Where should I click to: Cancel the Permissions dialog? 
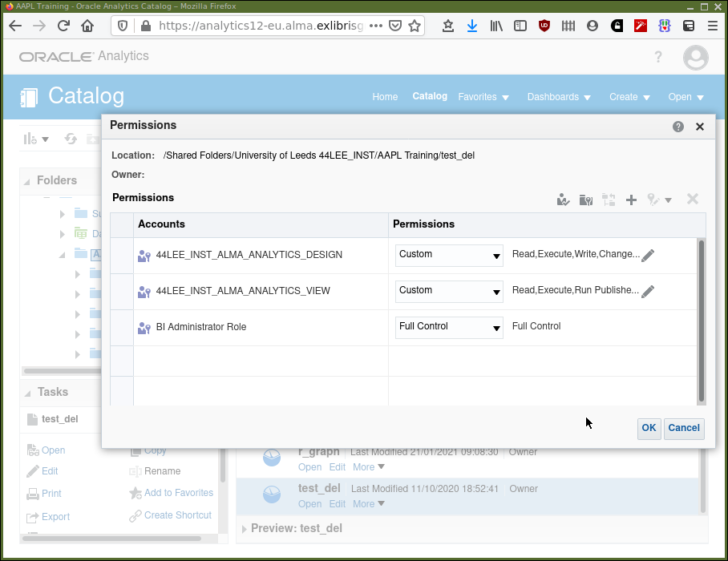[x=684, y=428]
